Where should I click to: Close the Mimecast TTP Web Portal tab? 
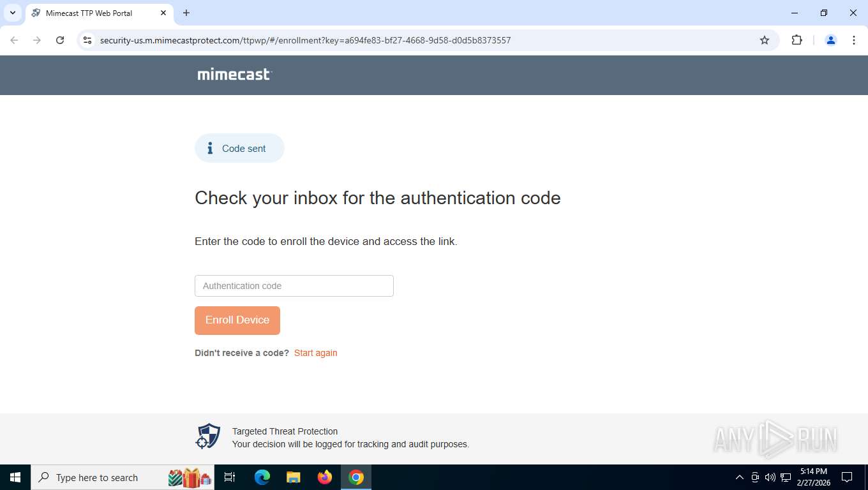point(163,13)
